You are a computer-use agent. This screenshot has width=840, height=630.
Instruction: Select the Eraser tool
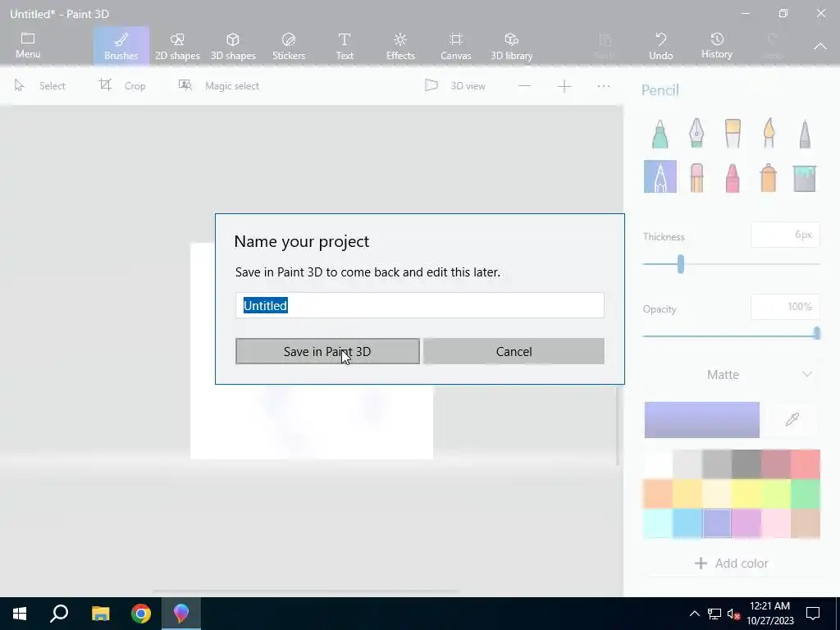[x=696, y=177]
